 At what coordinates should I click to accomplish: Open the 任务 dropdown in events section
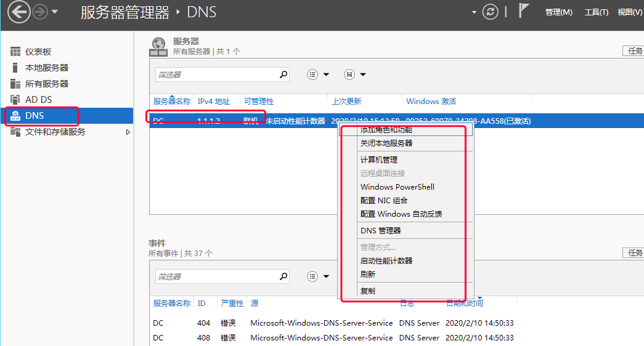pyautogui.click(x=634, y=253)
